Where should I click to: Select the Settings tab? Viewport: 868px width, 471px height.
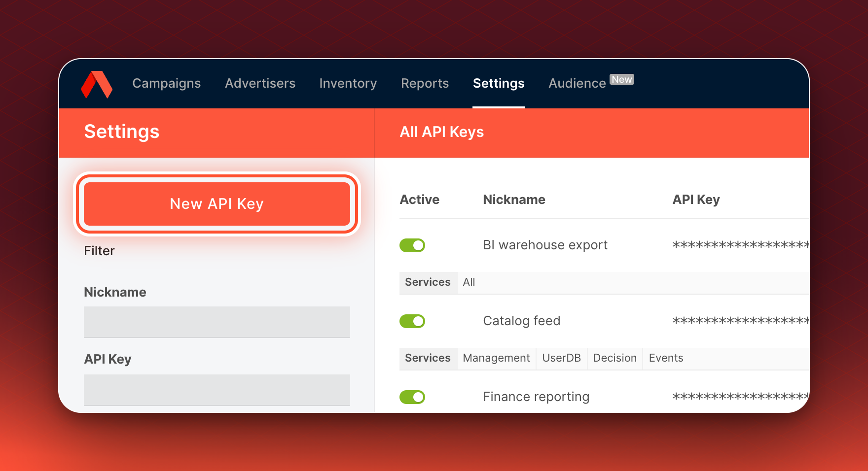coord(499,83)
